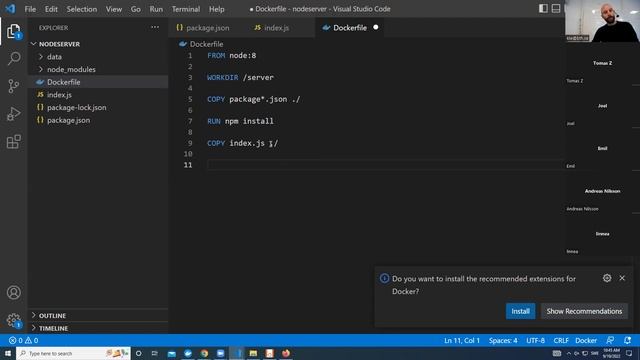
Task: Open the Help menu
Action: [217, 9]
